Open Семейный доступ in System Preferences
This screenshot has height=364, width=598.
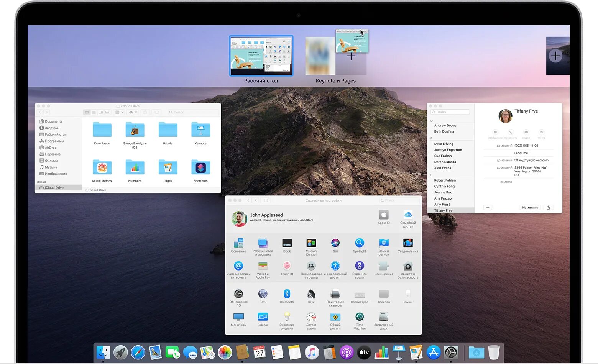(408, 219)
